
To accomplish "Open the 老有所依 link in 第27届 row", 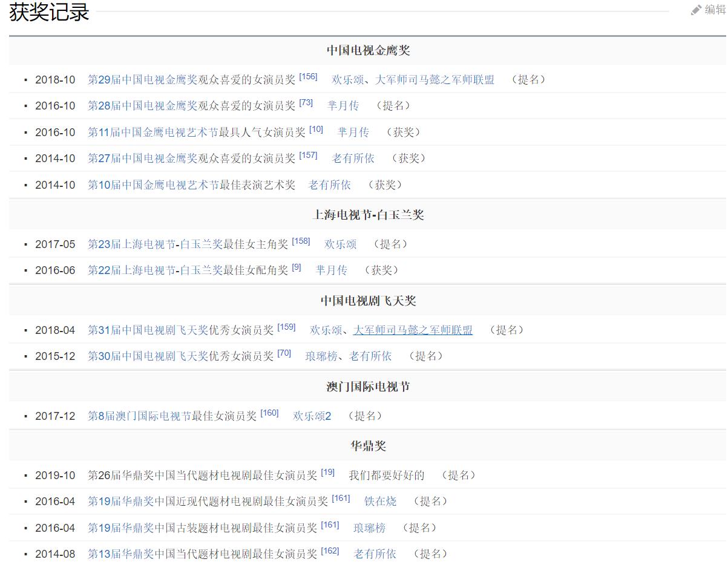I will [x=354, y=158].
